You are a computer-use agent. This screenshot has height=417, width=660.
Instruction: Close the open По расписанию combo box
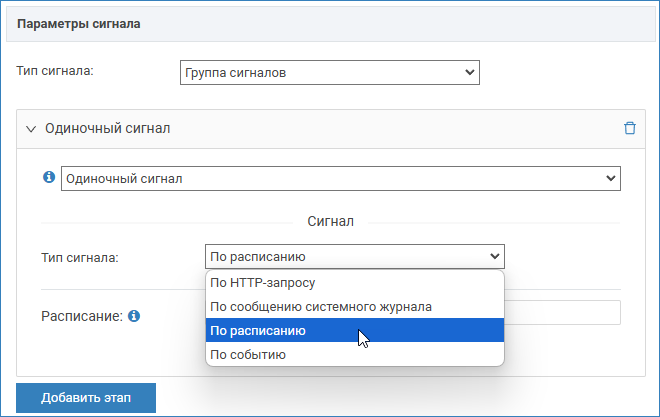tap(354, 257)
